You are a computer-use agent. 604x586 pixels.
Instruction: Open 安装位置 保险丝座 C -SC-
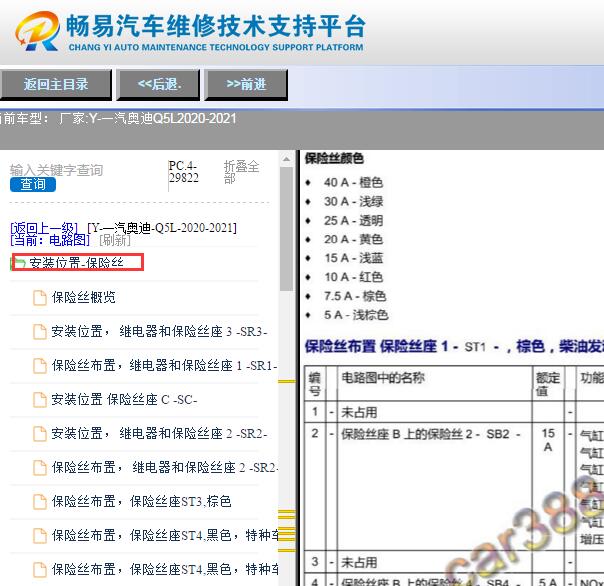(124, 400)
